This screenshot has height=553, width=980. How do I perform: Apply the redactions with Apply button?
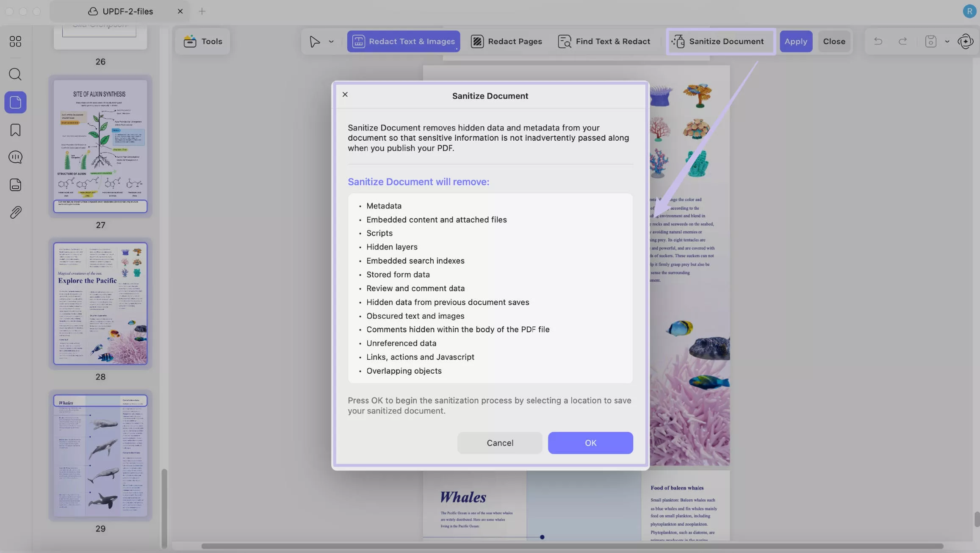click(796, 41)
